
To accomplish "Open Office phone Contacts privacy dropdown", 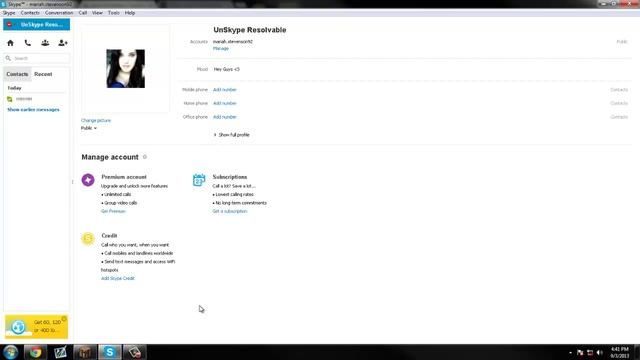I will pyautogui.click(x=619, y=117).
